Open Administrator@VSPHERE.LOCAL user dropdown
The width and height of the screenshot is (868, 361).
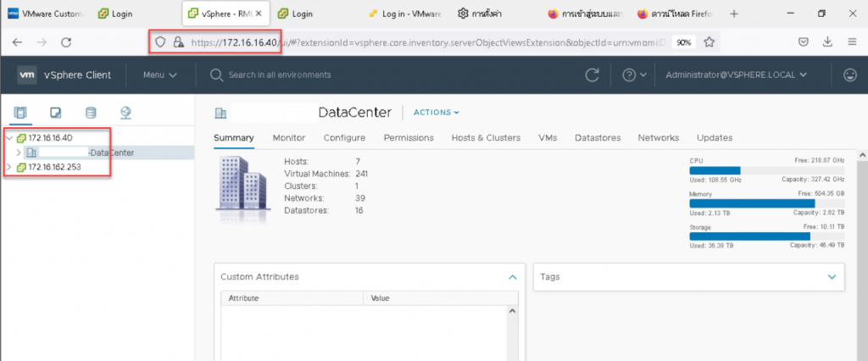[x=737, y=75]
